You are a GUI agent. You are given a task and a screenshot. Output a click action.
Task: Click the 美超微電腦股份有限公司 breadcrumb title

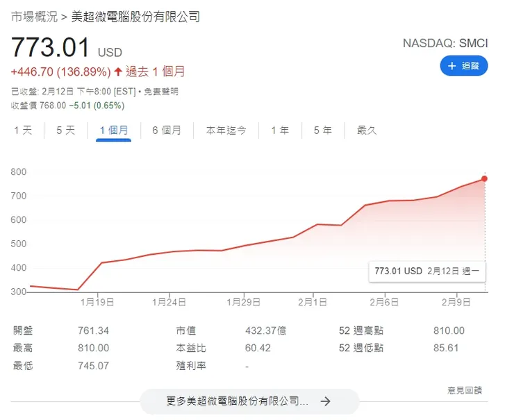pyautogui.click(x=135, y=17)
